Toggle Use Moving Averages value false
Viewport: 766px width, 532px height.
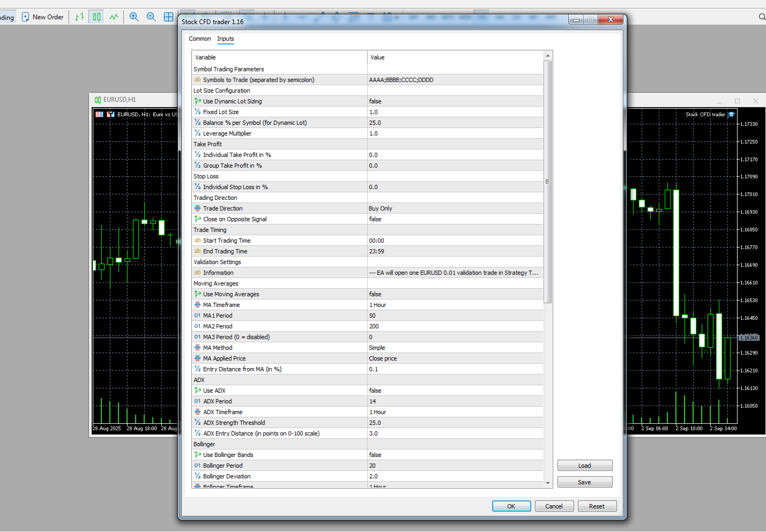(x=455, y=294)
